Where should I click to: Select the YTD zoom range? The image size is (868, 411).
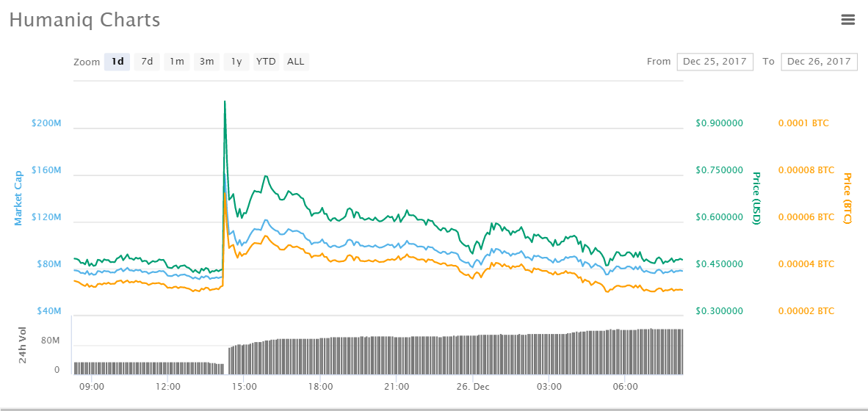click(x=267, y=62)
